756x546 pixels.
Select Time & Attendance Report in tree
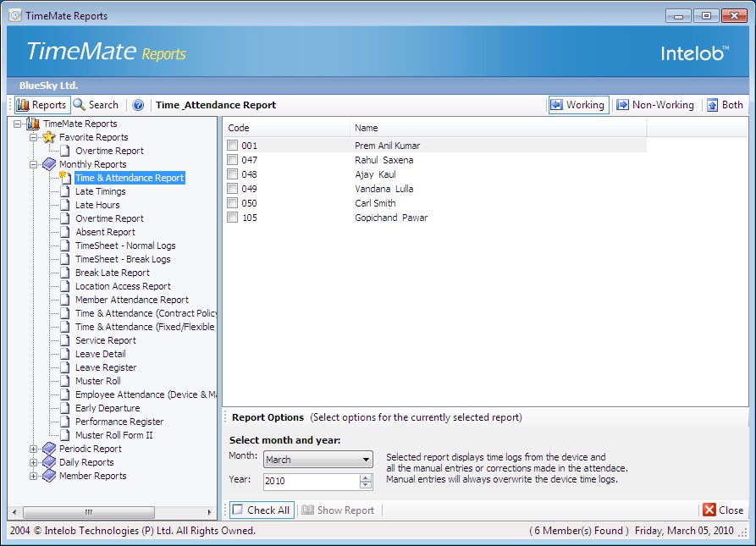[130, 178]
